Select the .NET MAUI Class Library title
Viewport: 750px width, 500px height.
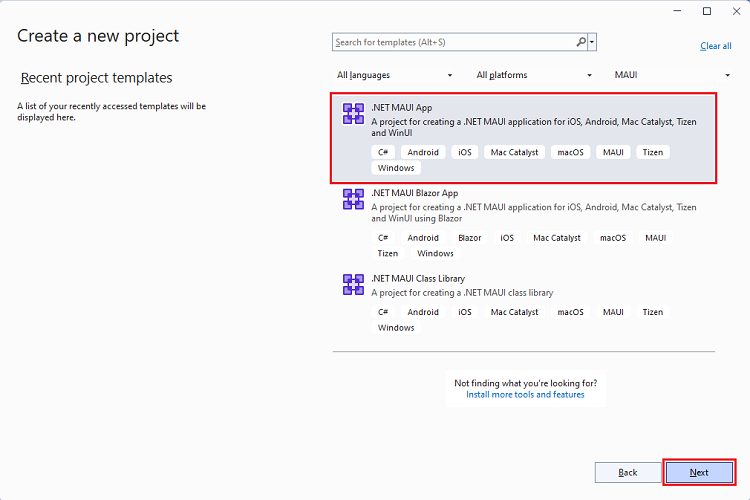point(418,278)
